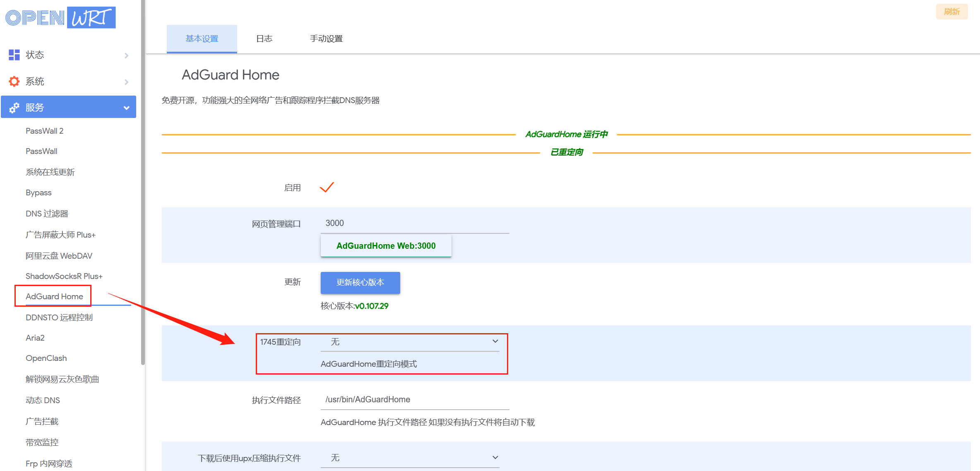Click the OpenWrt logo

tap(60, 18)
